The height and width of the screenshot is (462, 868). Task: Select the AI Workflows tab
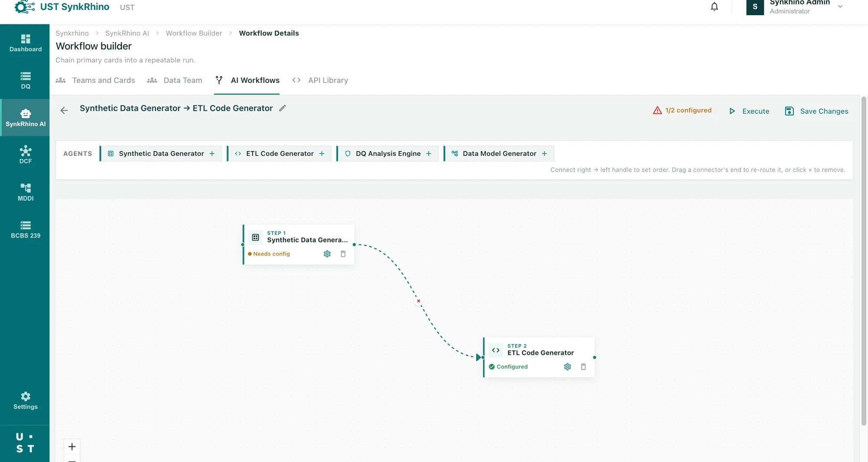(247, 80)
